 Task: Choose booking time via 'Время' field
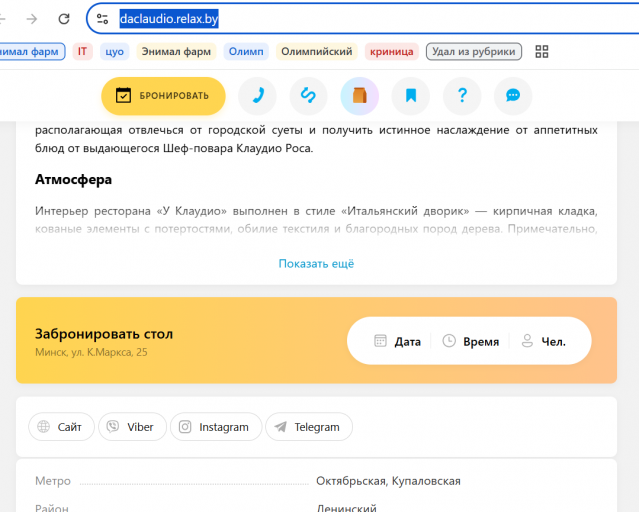(471, 341)
